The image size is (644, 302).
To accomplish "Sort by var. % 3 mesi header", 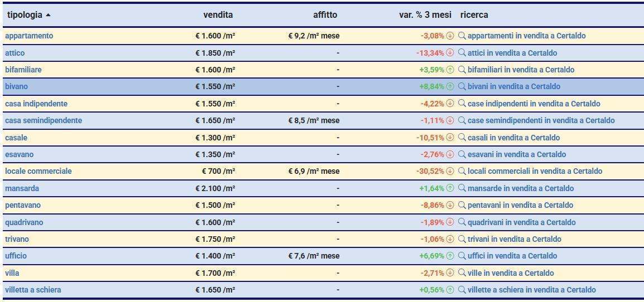I will pyautogui.click(x=423, y=15).
